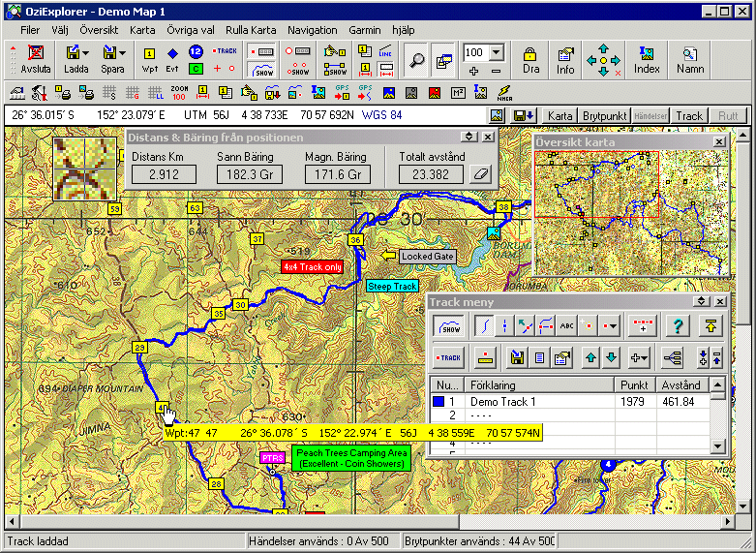Image resolution: width=756 pixels, height=553 pixels.
Task: Collapse the Track meny panel with rollup arrow
Action: coord(701,301)
